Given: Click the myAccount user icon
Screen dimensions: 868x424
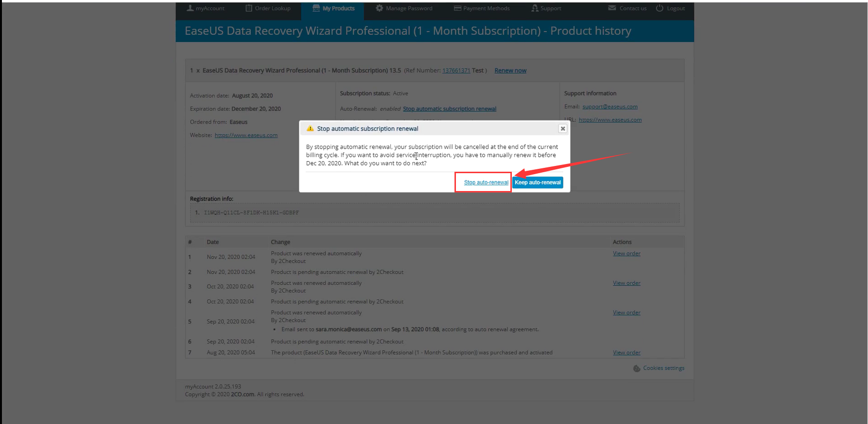Looking at the screenshot, I should coord(190,8).
